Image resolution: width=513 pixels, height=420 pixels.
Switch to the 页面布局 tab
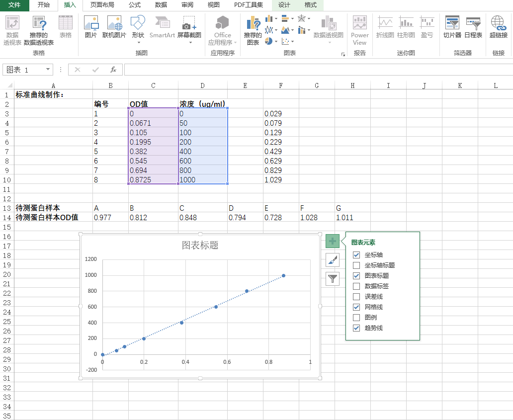pos(102,5)
